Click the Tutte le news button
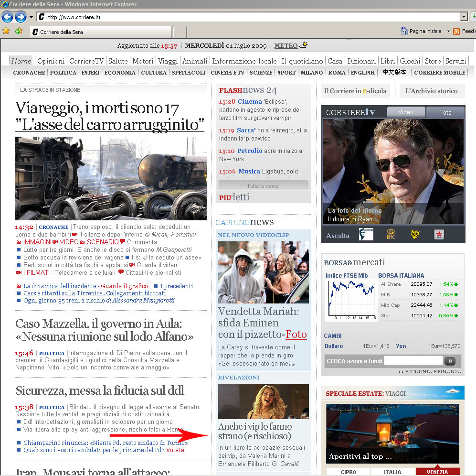Image resolution: width=476 pixels, height=476 pixels. point(263,185)
